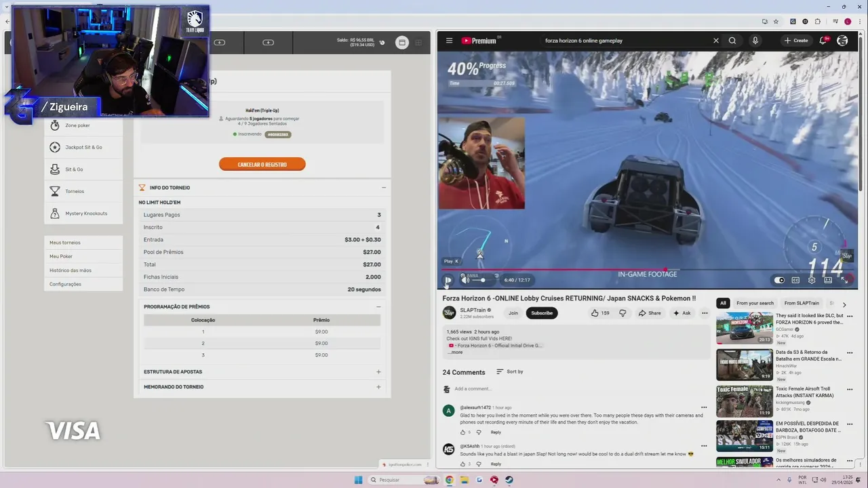Join the SLAPTrain channel membership
The image size is (868, 488).
pos(513,313)
